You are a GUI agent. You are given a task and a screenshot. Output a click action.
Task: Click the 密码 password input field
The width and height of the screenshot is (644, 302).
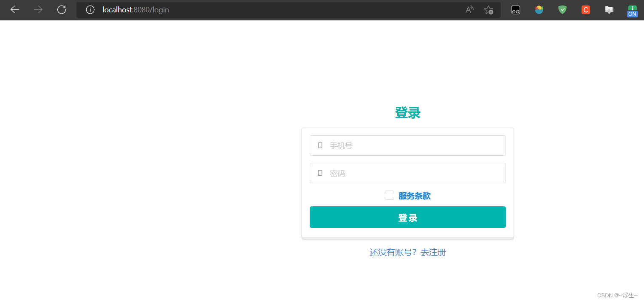pyautogui.click(x=408, y=173)
